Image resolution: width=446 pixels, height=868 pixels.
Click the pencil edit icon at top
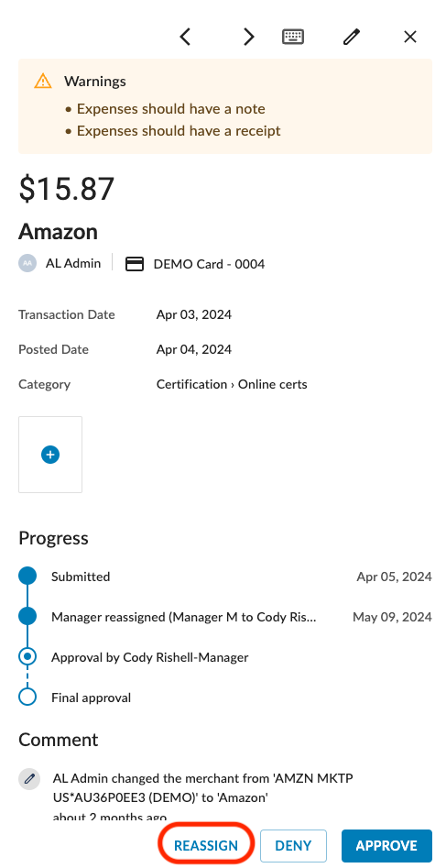[x=352, y=37]
